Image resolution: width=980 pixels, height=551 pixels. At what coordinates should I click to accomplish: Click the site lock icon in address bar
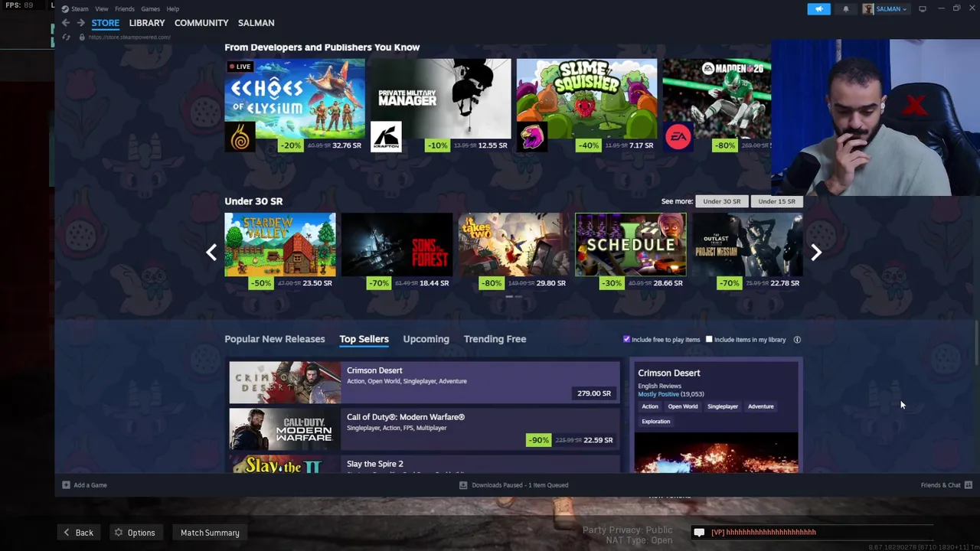pyautogui.click(x=81, y=37)
